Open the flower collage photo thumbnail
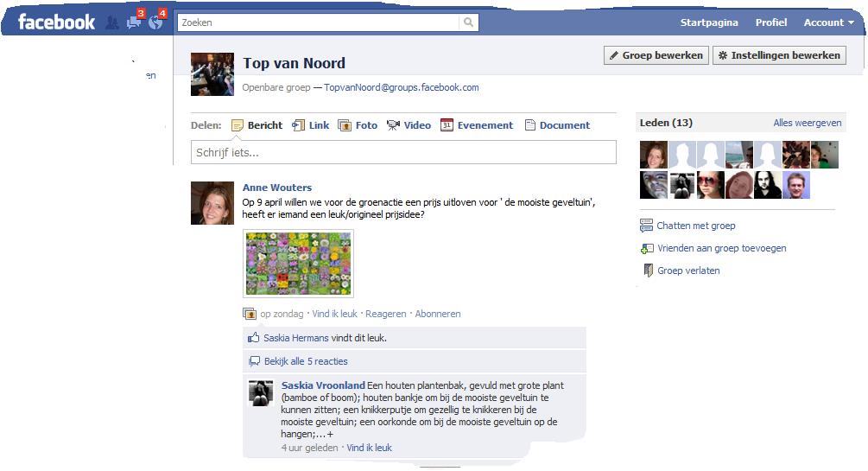This screenshot has height=471, width=868. click(x=298, y=264)
